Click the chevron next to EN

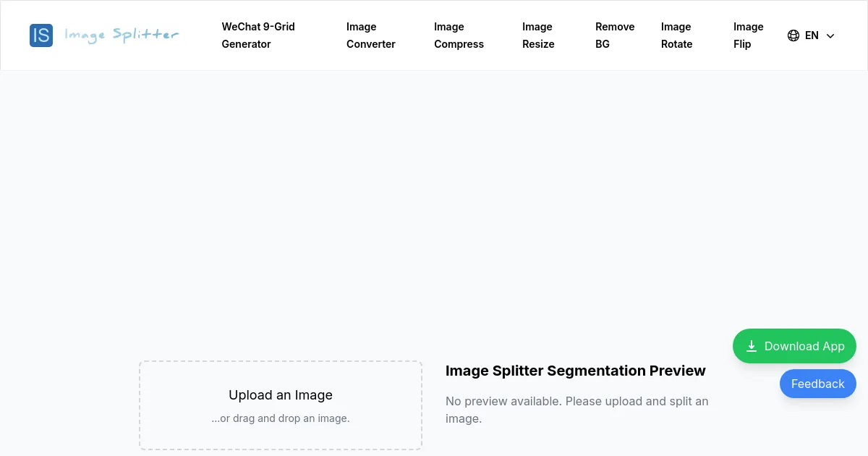pos(830,35)
